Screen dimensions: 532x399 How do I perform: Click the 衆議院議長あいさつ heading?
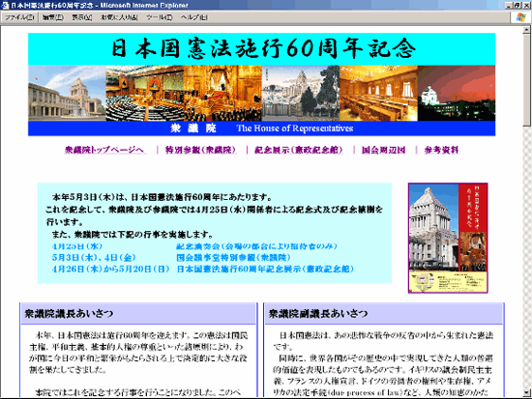tap(69, 314)
